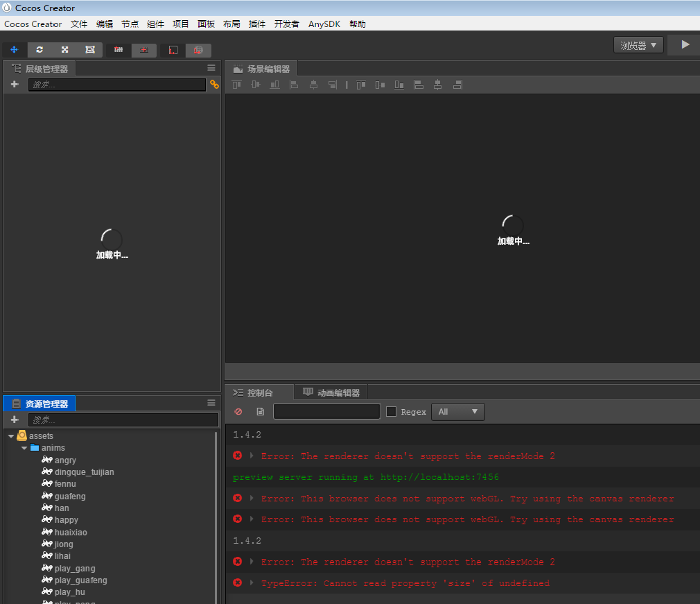The image size is (700, 604).
Task: Distribute nodes by vertical centers
Action: (x=380, y=85)
